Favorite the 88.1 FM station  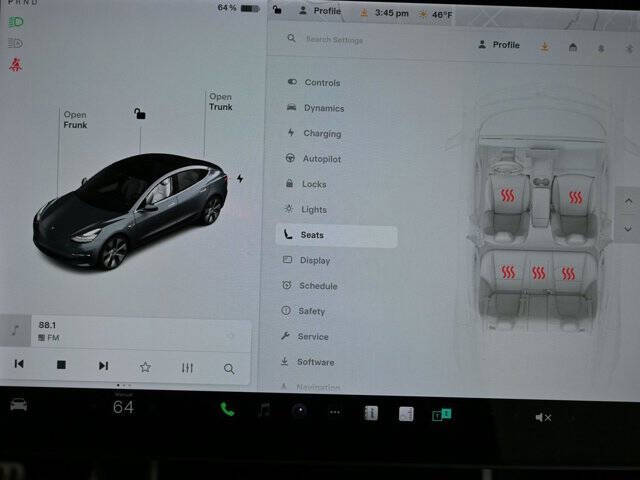[x=145, y=367]
